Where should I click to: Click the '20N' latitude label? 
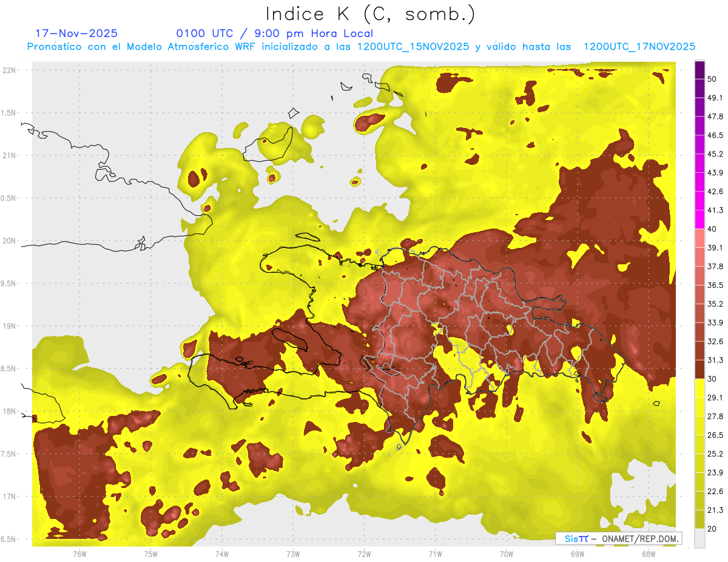9,241
